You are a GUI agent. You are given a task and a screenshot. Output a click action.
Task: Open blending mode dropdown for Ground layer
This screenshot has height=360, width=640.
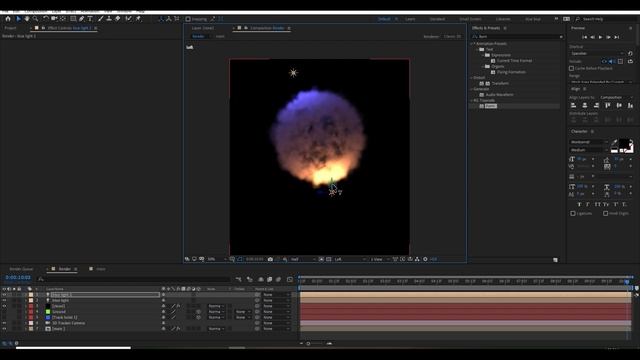click(x=216, y=312)
